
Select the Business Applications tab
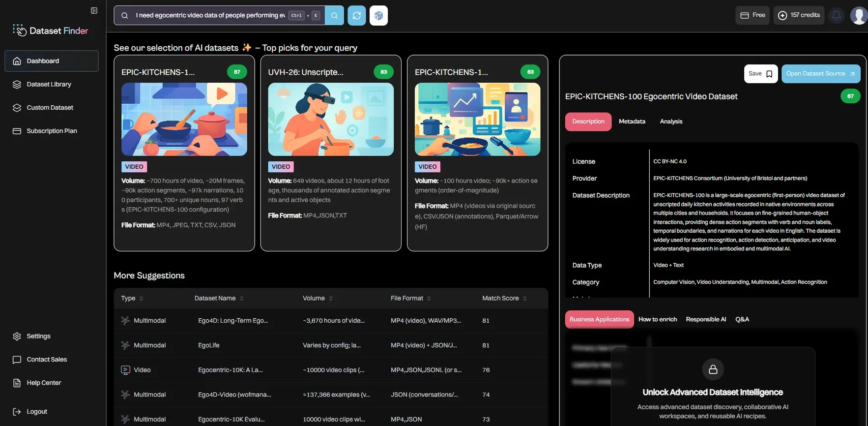(599, 319)
